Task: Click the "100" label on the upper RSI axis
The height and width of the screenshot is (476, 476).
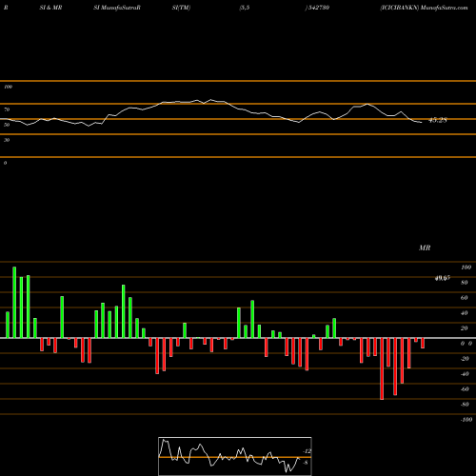Action: [x=8, y=87]
